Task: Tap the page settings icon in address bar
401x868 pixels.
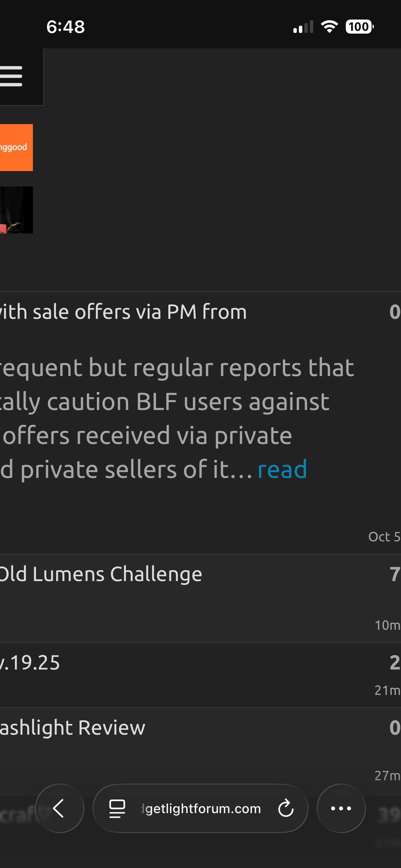Action: click(x=117, y=808)
